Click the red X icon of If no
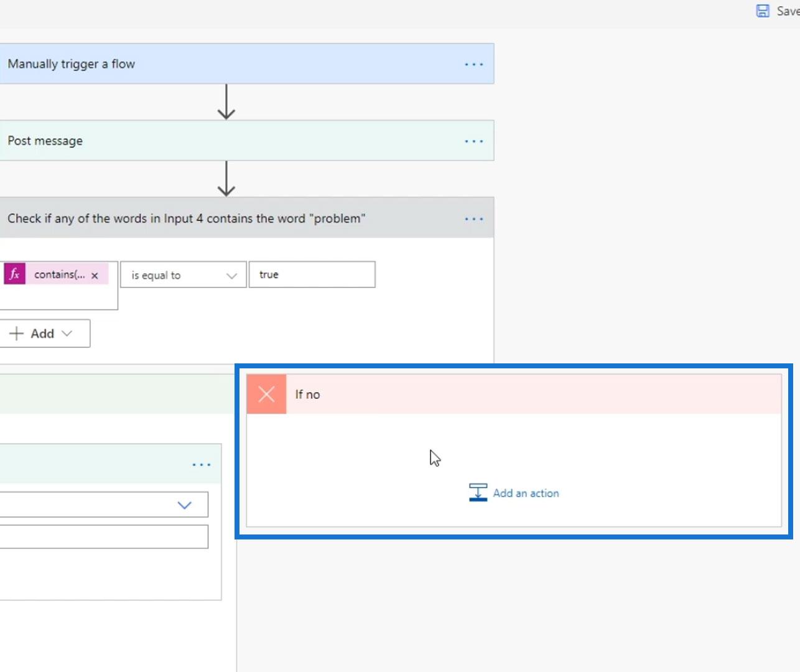Image resolution: width=800 pixels, height=672 pixels. point(266,394)
